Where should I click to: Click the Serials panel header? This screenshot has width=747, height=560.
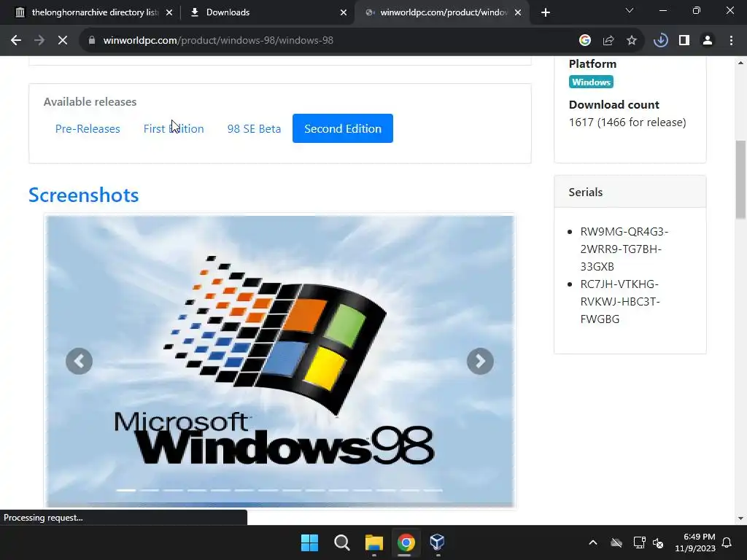[x=630, y=192]
